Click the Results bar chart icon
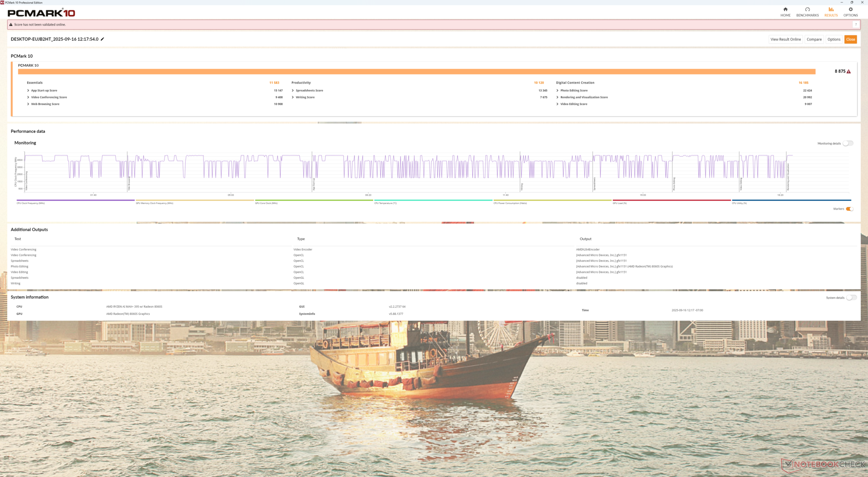The width and height of the screenshot is (868, 477). pos(831,9)
